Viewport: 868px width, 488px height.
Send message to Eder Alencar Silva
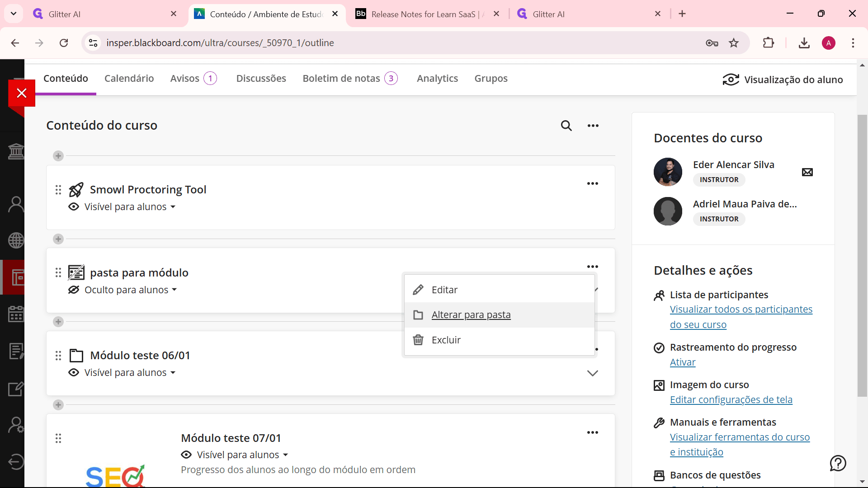(807, 172)
